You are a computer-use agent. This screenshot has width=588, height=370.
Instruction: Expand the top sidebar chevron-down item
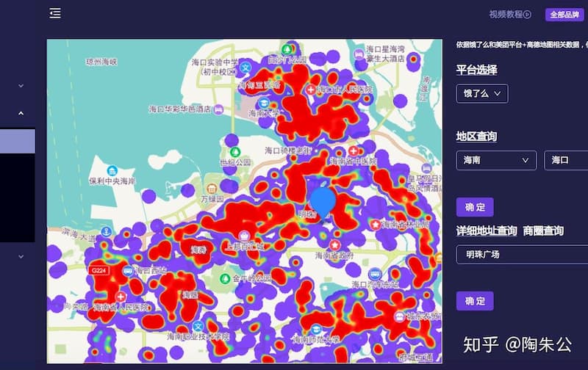pos(21,86)
